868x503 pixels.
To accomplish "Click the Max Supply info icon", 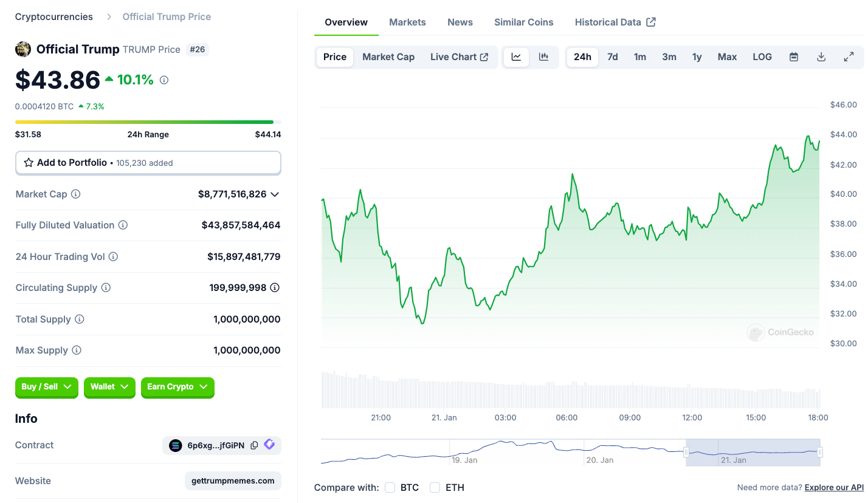I will point(76,351).
